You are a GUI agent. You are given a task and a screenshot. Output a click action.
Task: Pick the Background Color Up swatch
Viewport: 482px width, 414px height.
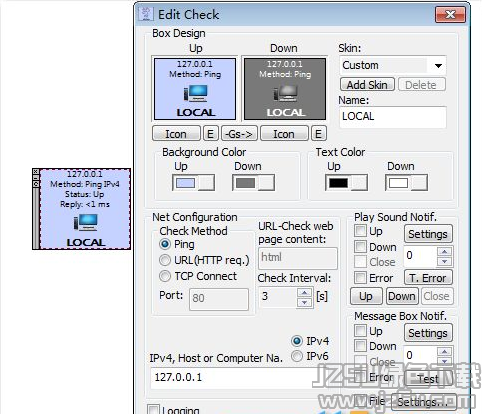[x=193, y=183]
